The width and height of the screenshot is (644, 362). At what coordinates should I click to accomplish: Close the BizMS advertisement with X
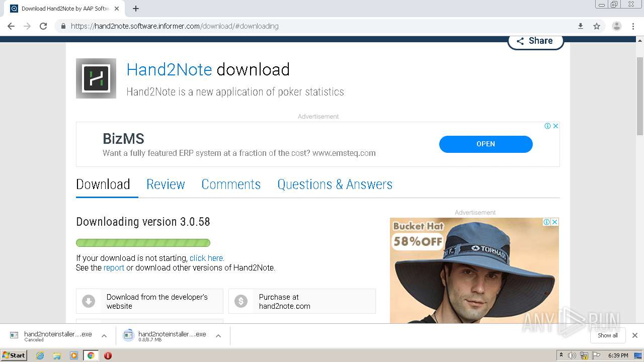pyautogui.click(x=555, y=126)
